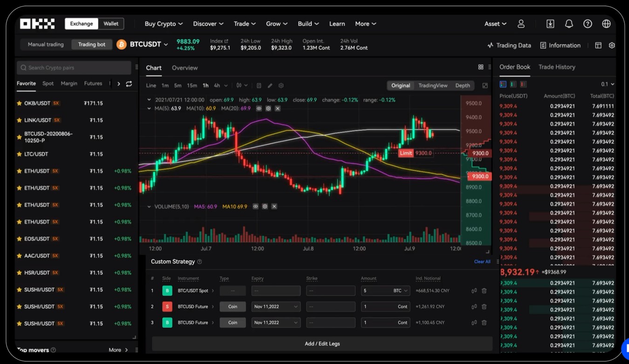629x364 pixels.
Task: Show buy orders only in order book
Action: [513, 84]
